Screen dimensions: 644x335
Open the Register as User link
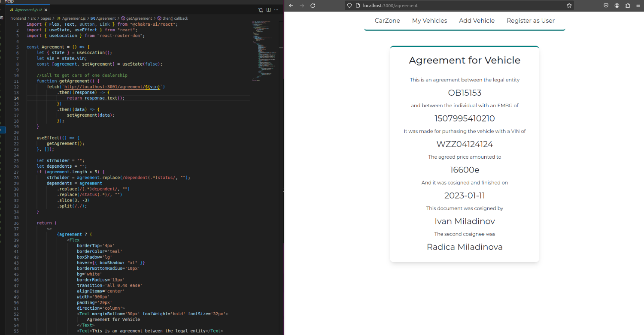click(530, 21)
